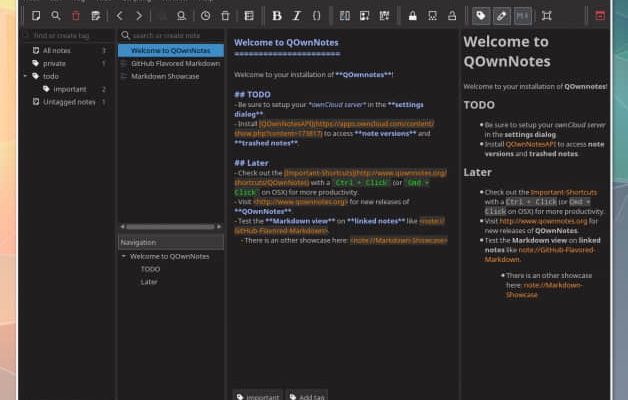The width and height of the screenshot is (628, 400).
Task: Click TODO heading in preview pane
Action: (x=479, y=105)
